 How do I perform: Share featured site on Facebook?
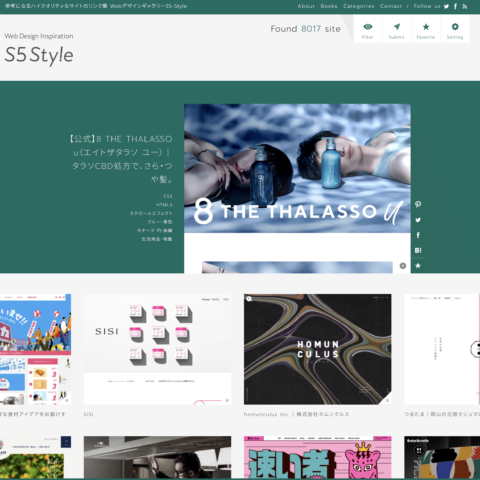(418, 235)
